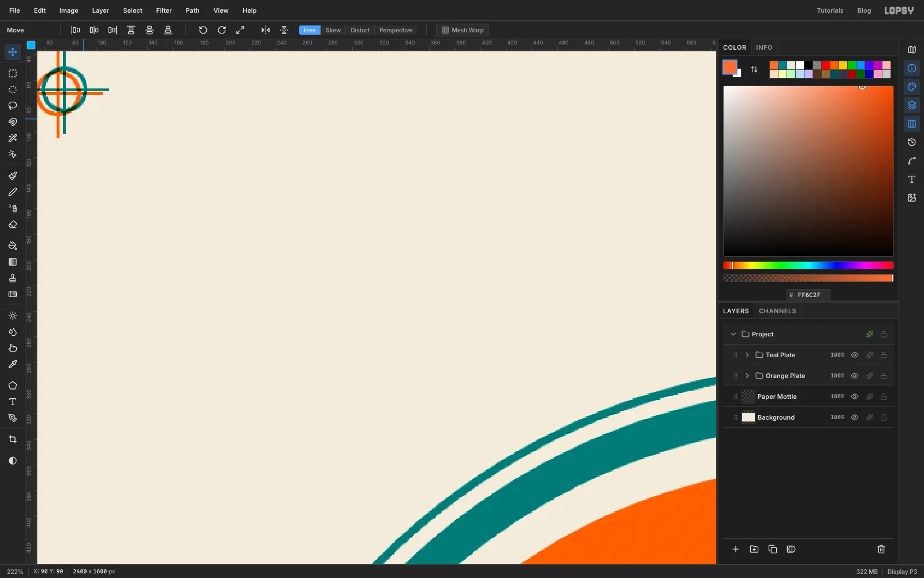The height and width of the screenshot is (578, 924).
Task: Open the Path menu
Action: (x=192, y=10)
